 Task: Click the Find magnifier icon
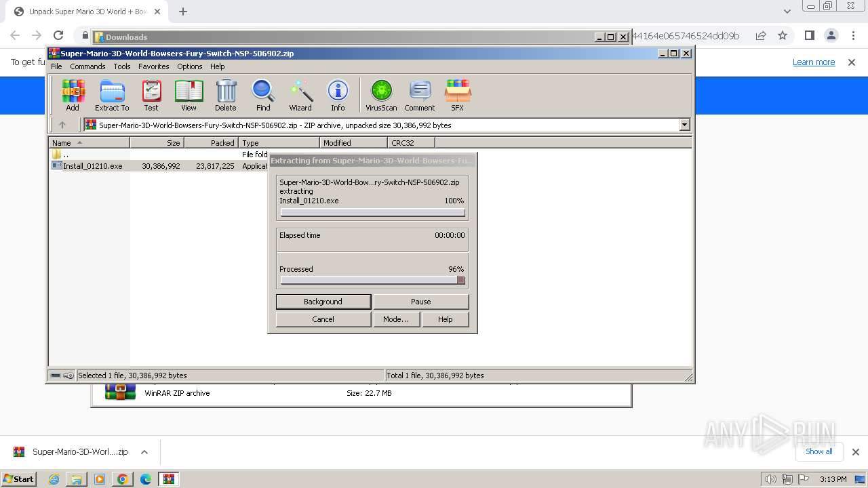(263, 95)
